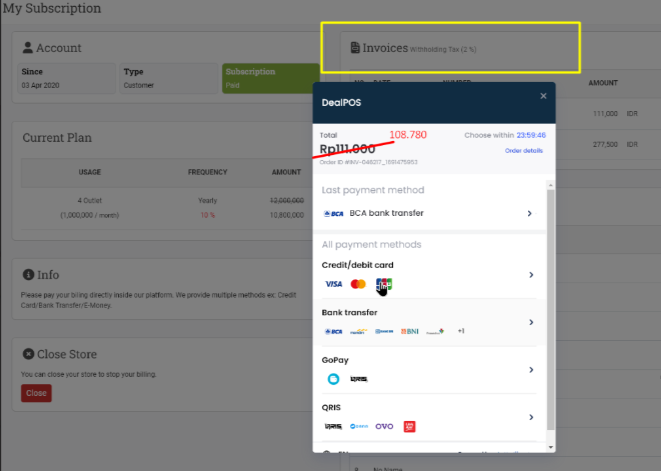
Task: Click the Permata bank logo
Action: pyautogui.click(x=435, y=332)
